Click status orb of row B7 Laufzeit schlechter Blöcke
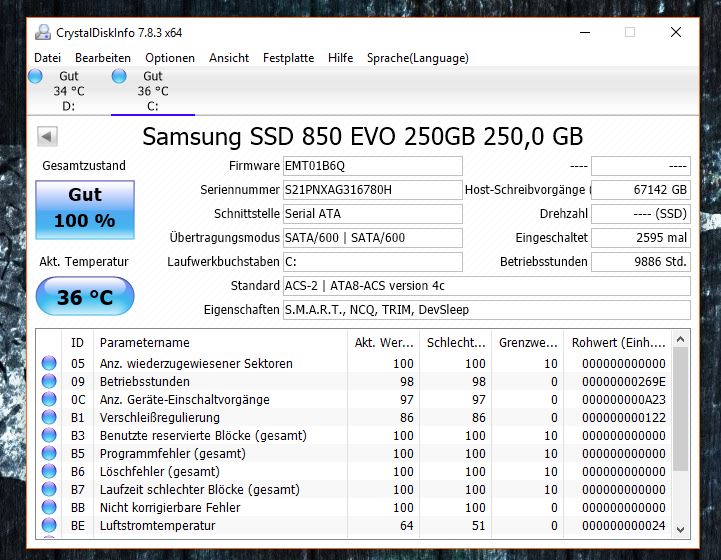The height and width of the screenshot is (560, 721). (x=49, y=489)
